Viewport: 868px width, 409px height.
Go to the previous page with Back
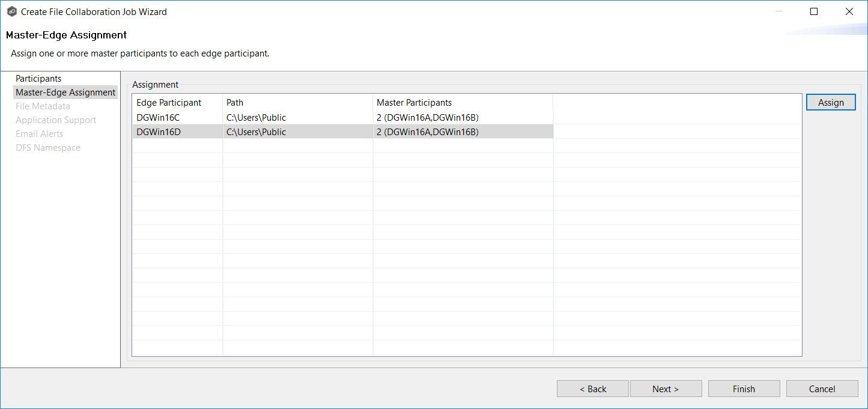(592, 389)
